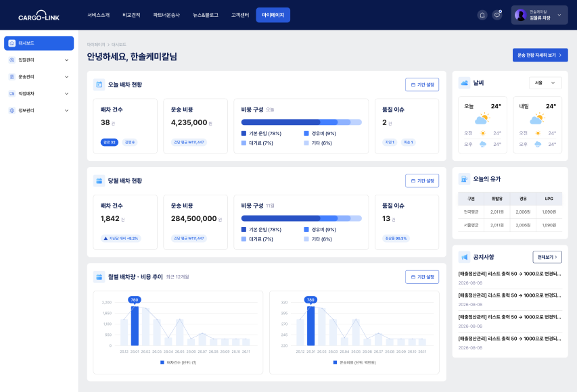
Task: Click 전체보기 in the notices panel
Action: click(547, 257)
